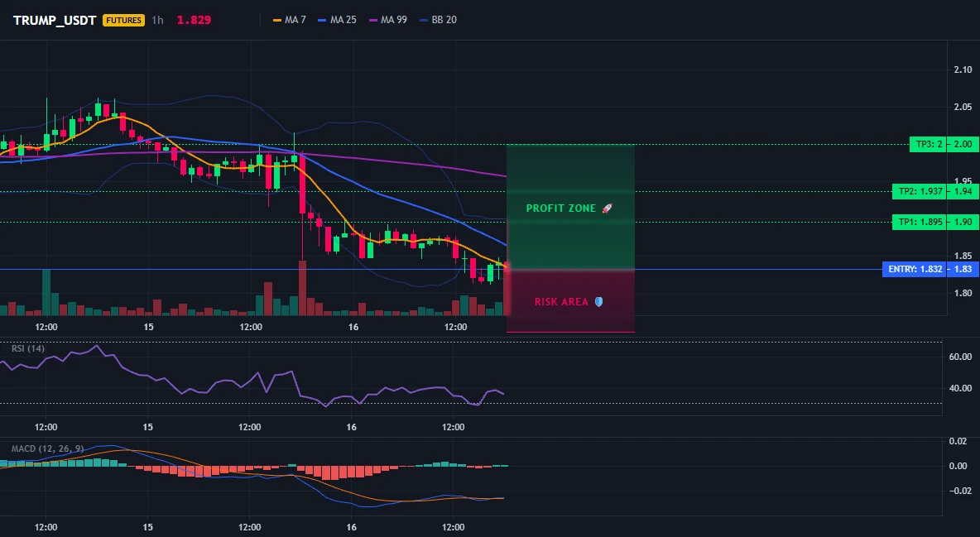980x537 pixels.
Task: Click the MA 25 blue line color marker
Action: (x=323, y=20)
